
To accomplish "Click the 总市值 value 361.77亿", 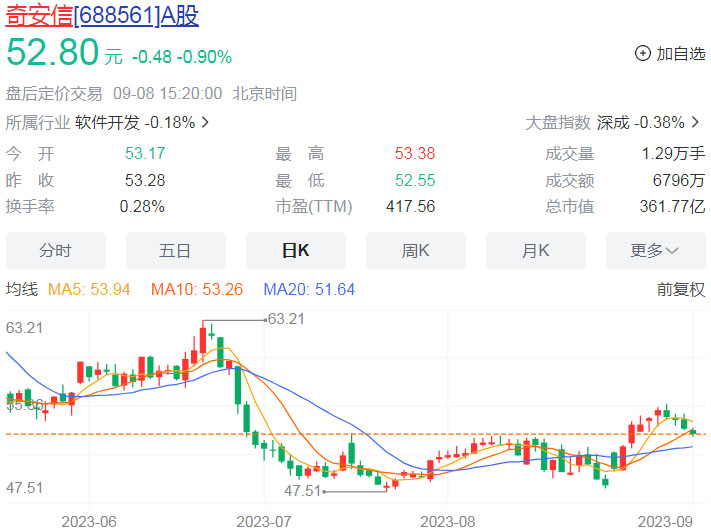I will (x=672, y=206).
